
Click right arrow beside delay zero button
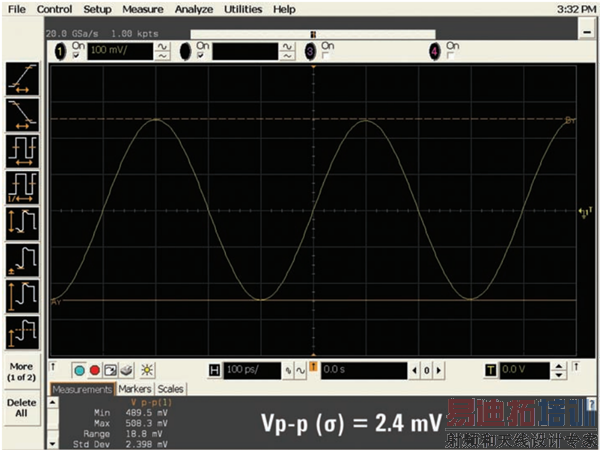pyautogui.click(x=439, y=370)
